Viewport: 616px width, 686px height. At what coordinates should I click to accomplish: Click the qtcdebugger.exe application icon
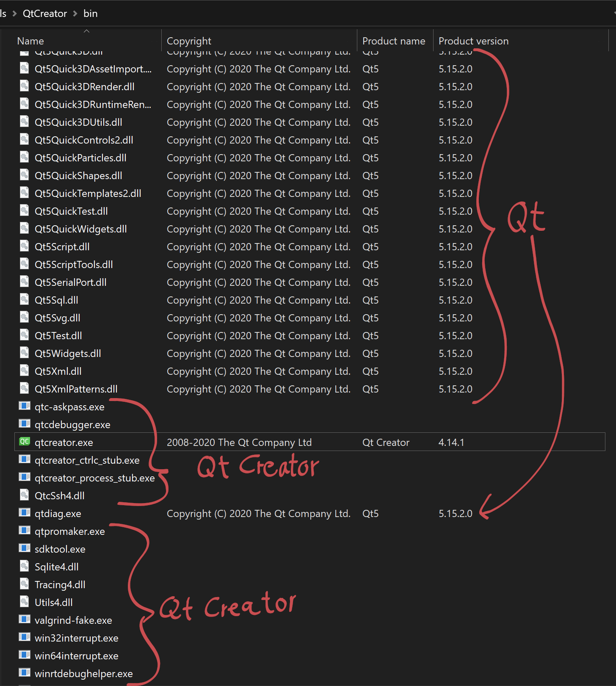coord(25,424)
